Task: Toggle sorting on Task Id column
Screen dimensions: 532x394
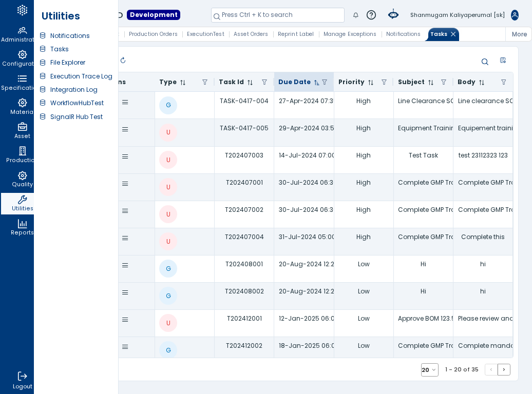Action: [x=250, y=83]
